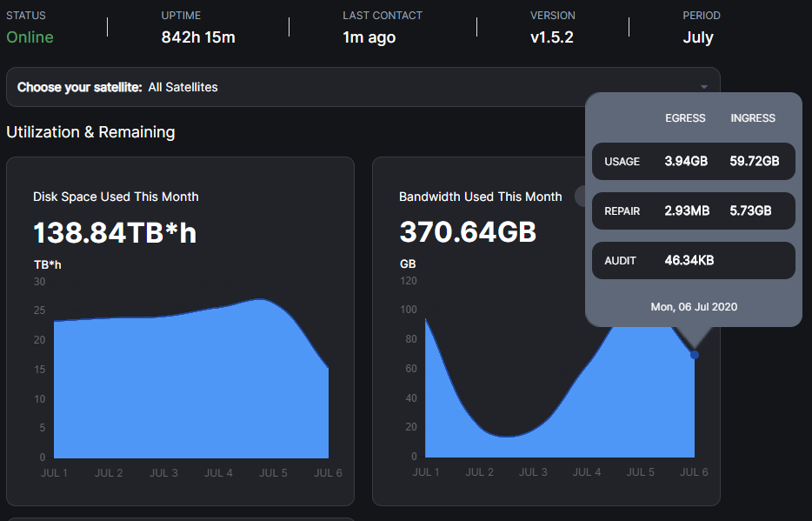Viewport: 812px width, 521px height.
Task: Toggle the partially hidden bandwidth info button
Action: [580, 197]
